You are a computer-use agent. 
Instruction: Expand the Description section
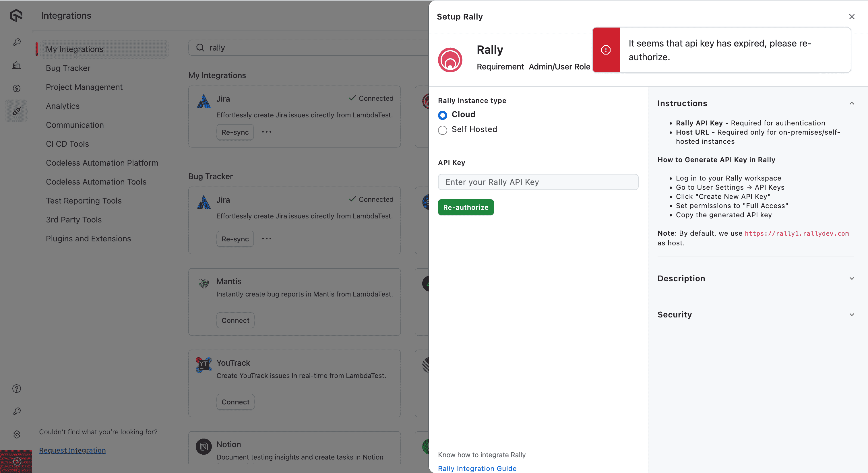[852, 278]
